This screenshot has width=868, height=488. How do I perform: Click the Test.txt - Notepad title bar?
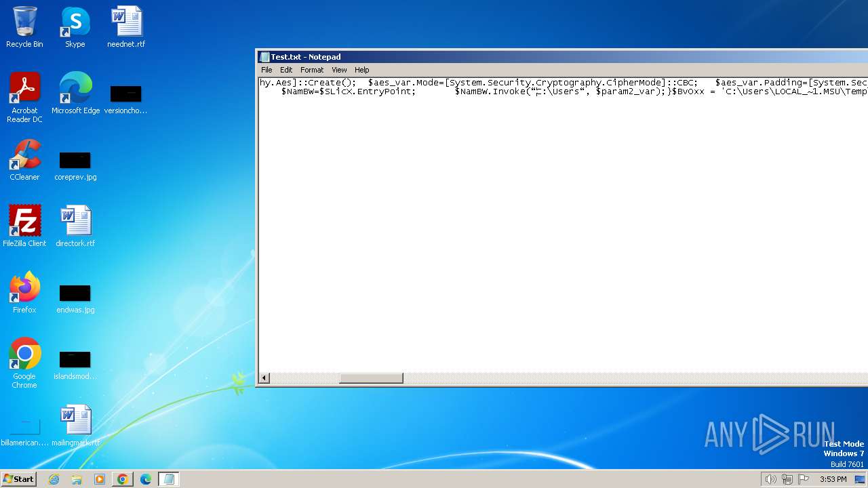(x=563, y=57)
